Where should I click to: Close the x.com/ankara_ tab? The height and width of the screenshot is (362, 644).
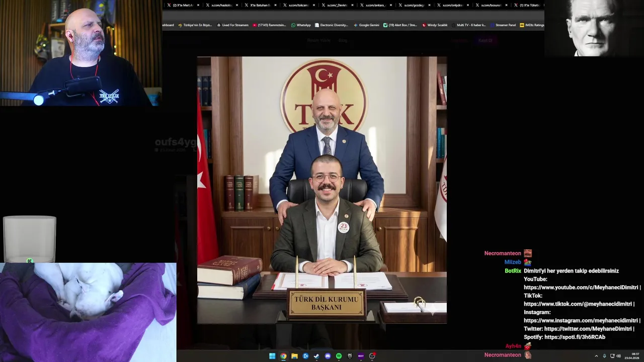391,5
